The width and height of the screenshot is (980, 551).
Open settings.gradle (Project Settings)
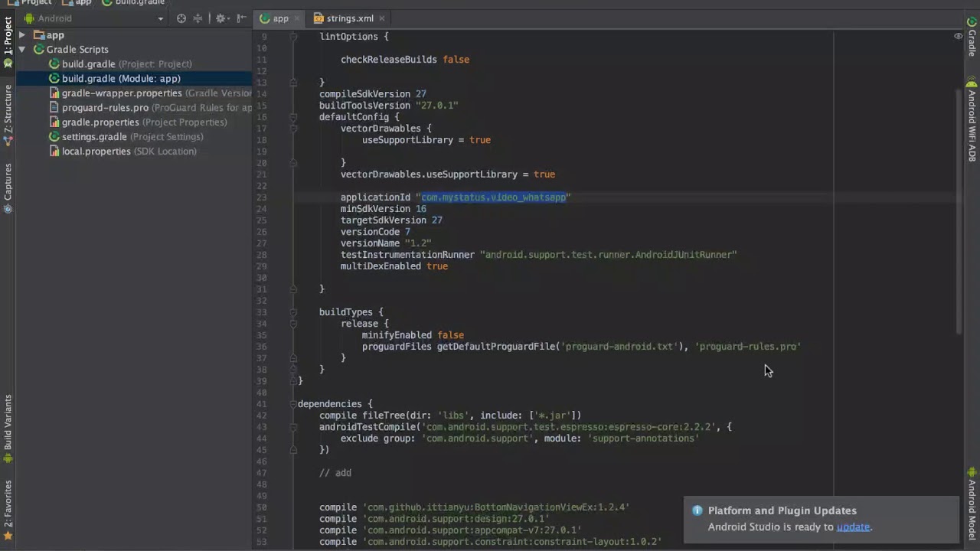126,137
